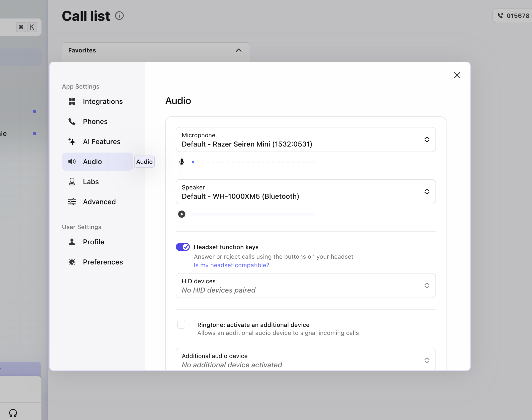Click the Profile person icon
The width and height of the screenshot is (532, 420).
click(x=72, y=242)
